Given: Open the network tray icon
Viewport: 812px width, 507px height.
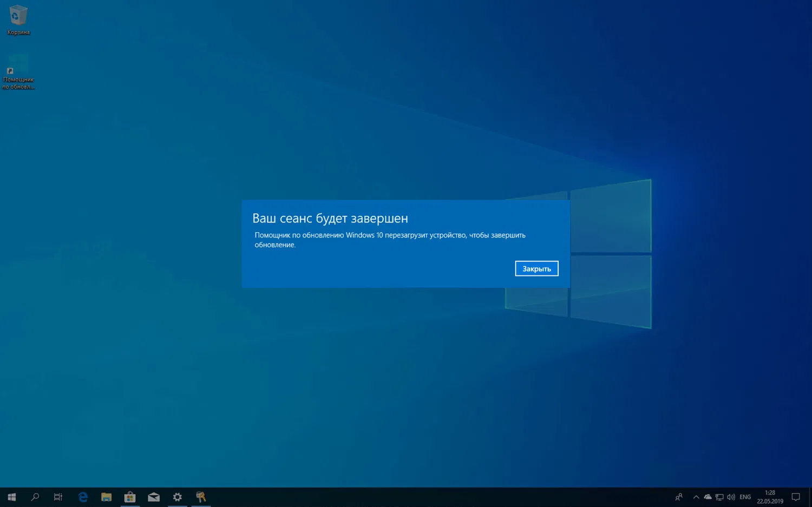Looking at the screenshot, I should (719, 497).
